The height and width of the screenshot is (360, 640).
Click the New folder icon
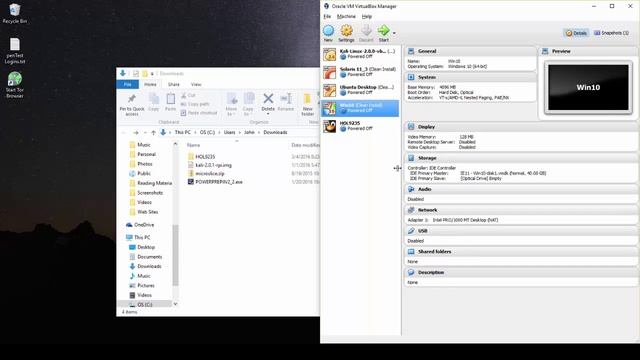pyautogui.click(x=307, y=99)
